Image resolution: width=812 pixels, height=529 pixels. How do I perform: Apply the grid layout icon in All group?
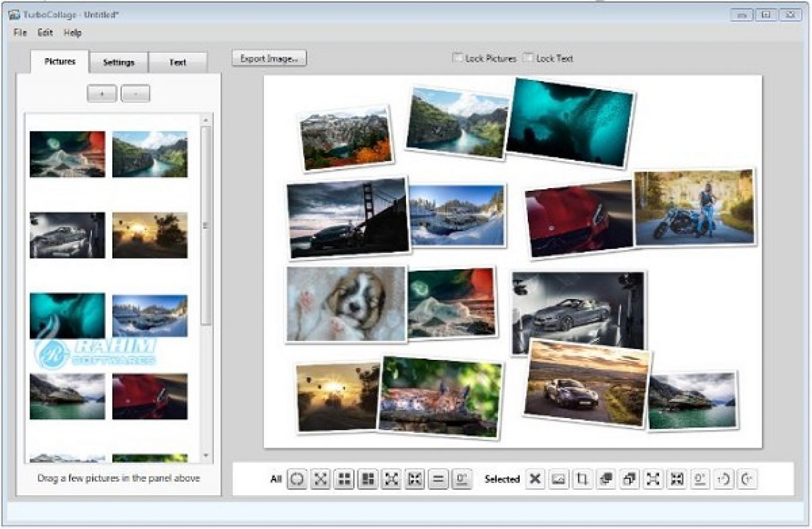(x=344, y=479)
